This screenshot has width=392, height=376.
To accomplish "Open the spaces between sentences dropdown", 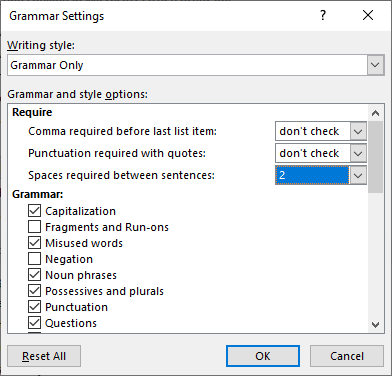I will (358, 175).
